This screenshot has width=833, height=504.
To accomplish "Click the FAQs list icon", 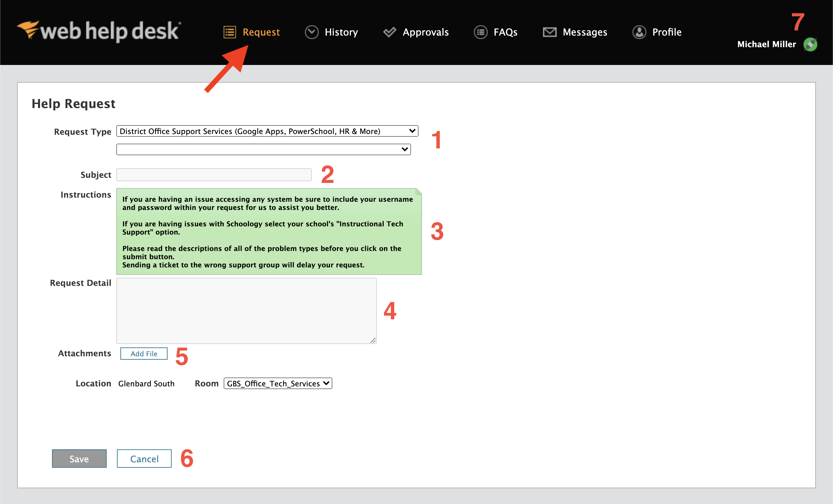I will [x=481, y=32].
